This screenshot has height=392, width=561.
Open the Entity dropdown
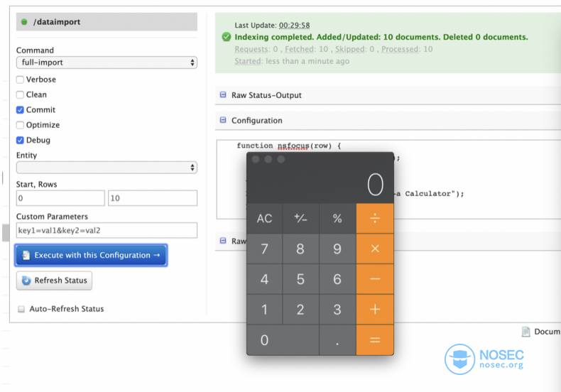107,168
